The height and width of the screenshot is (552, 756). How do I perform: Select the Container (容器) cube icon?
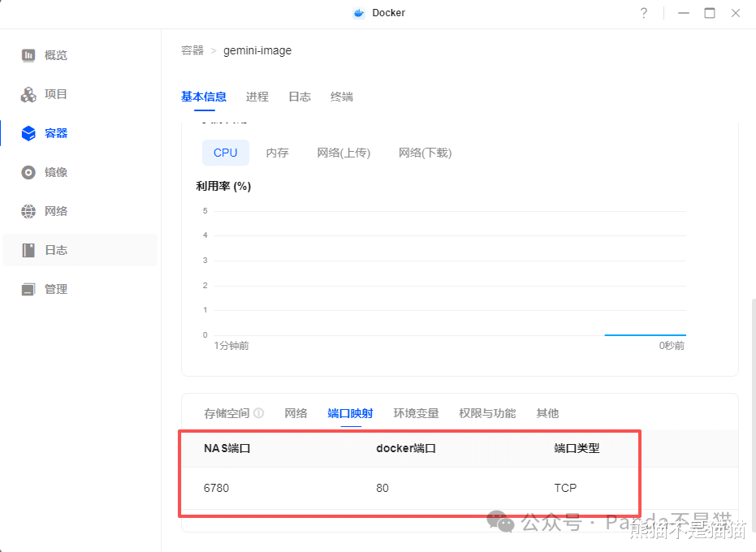click(28, 134)
